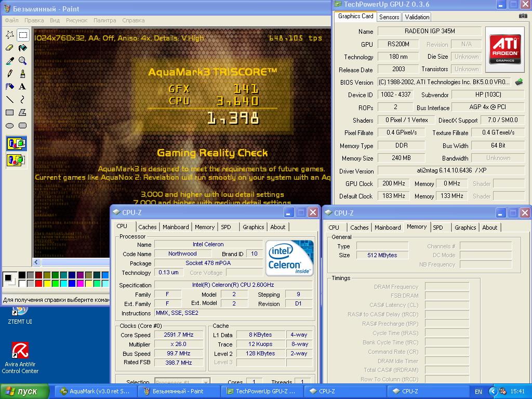Open the Mainboard tab in left CPU-Z window
The width and height of the screenshot is (532, 399).
[176, 227]
